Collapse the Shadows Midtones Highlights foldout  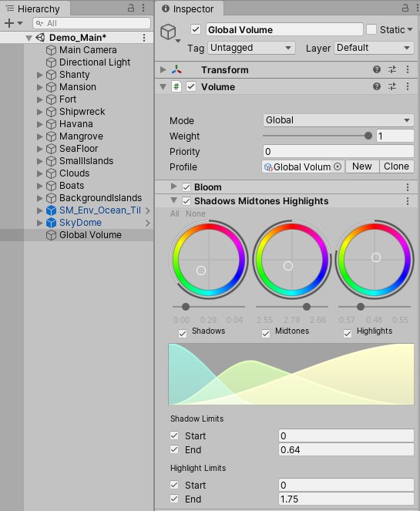click(x=173, y=200)
